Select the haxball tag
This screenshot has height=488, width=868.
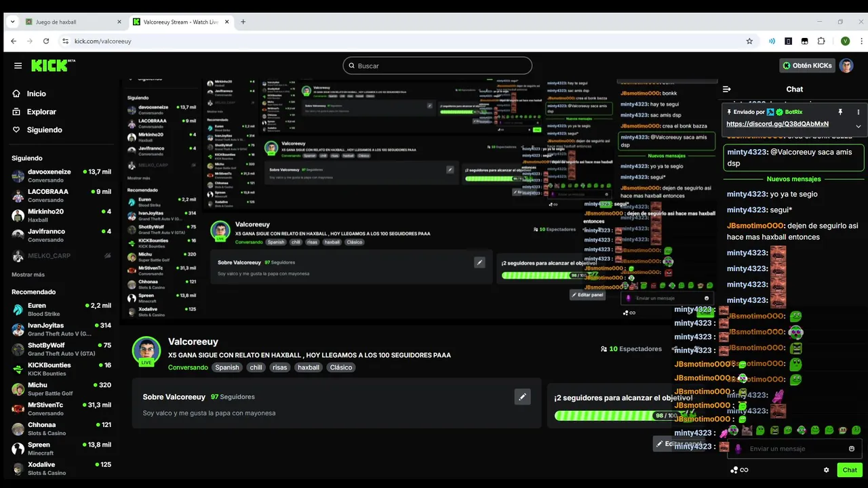pos(309,367)
